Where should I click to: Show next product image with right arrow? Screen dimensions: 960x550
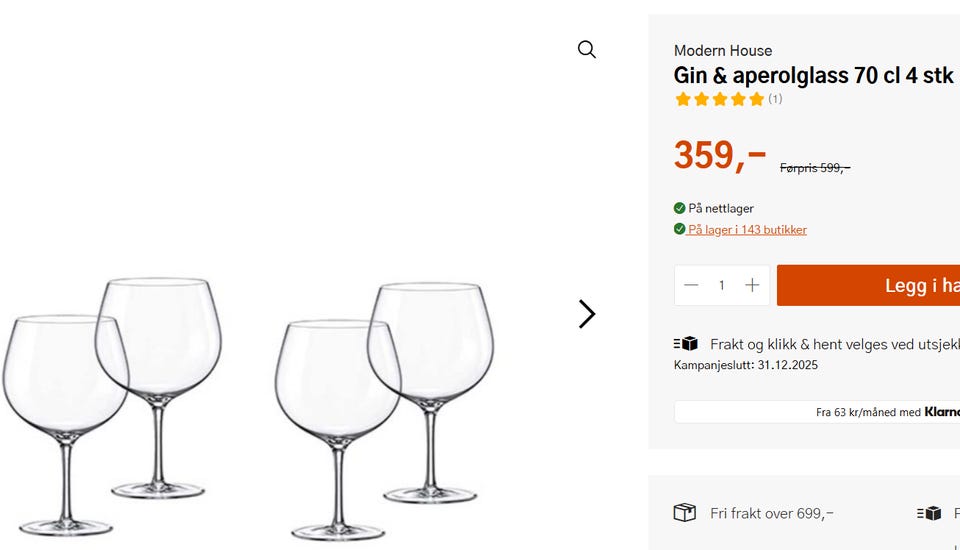tap(587, 314)
